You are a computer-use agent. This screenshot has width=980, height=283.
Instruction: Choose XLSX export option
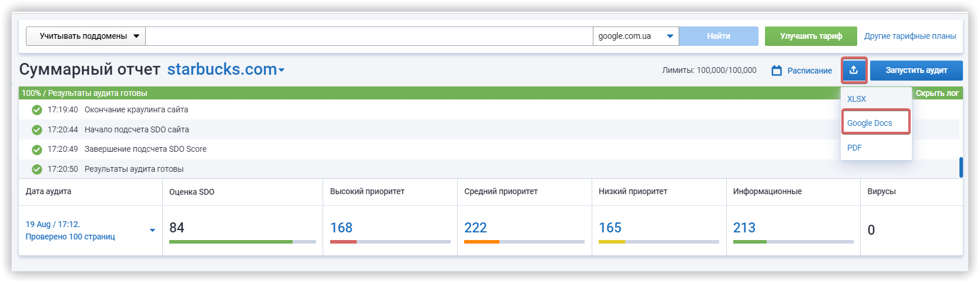(856, 99)
